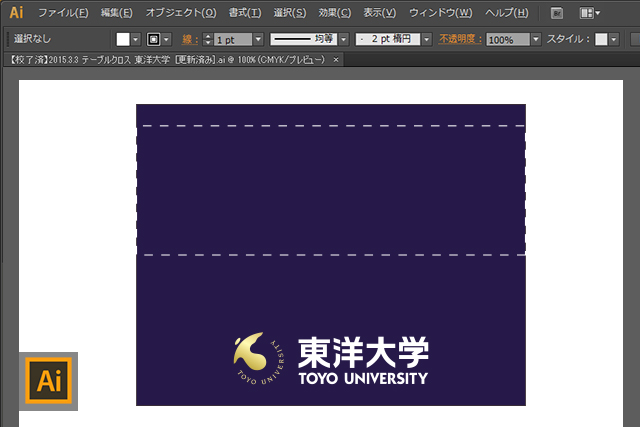Image resolution: width=640 pixels, height=427 pixels.
Task: Click the 不透明度 opacity panel link
Action: point(461,39)
